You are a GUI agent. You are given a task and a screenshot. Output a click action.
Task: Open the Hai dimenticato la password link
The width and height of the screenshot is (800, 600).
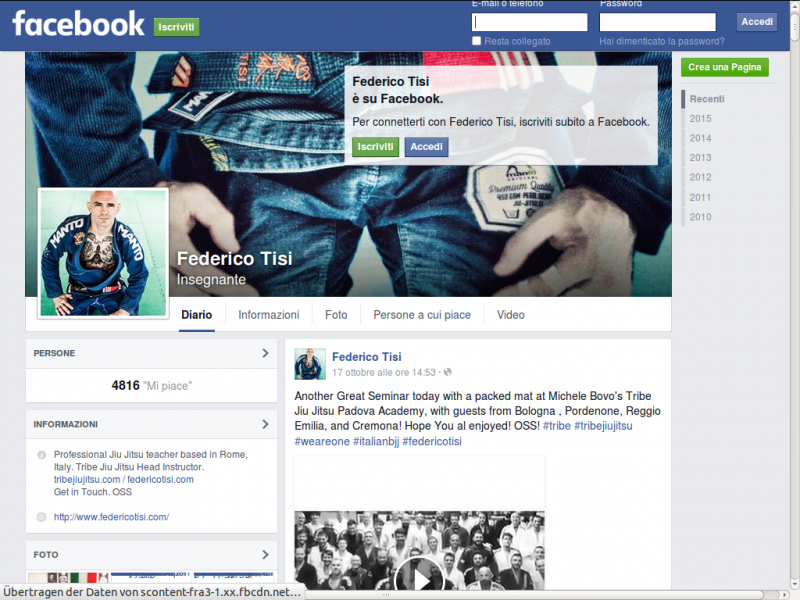tap(661, 41)
